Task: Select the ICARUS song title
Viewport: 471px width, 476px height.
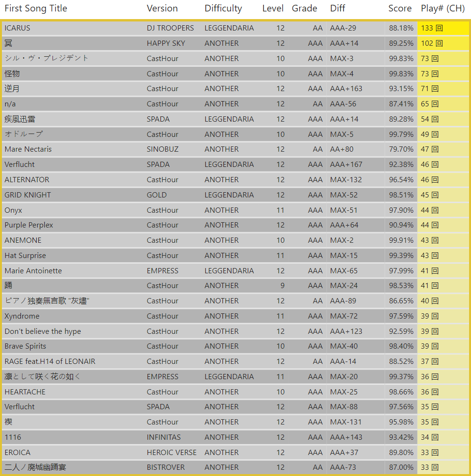Action: pyautogui.click(x=17, y=28)
